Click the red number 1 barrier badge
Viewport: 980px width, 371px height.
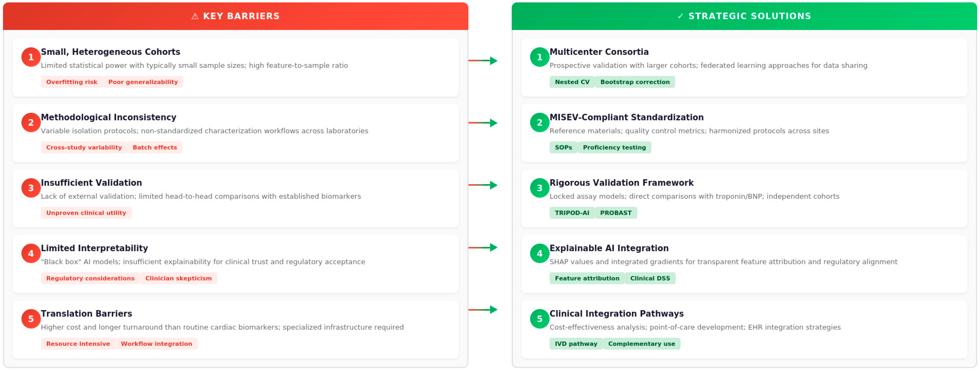pos(31,57)
